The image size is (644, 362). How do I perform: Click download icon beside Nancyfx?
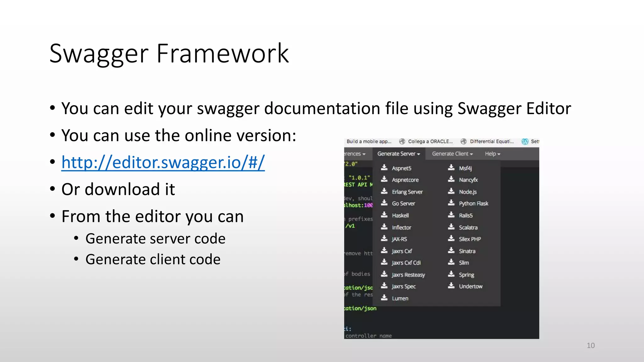(x=451, y=179)
